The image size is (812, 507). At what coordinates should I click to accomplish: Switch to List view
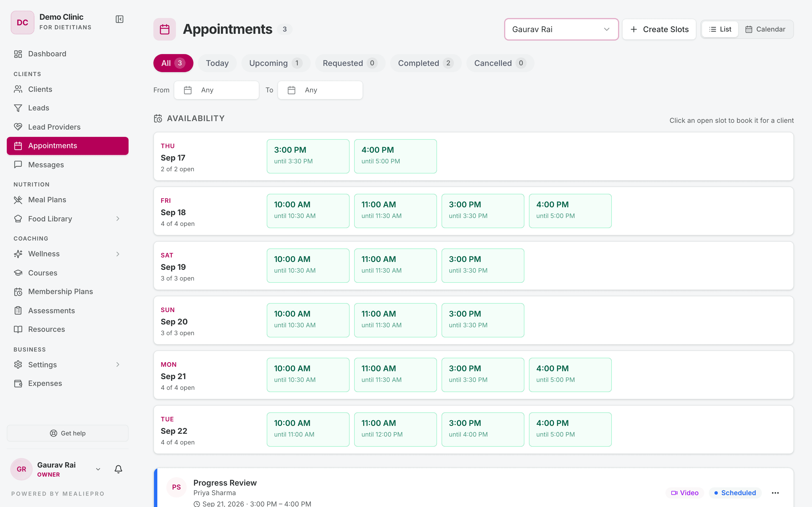click(x=720, y=29)
